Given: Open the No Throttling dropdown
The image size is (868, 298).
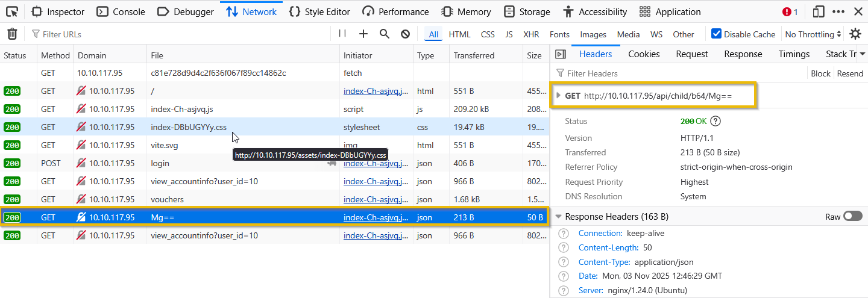Looking at the screenshot, I should coord(813,34).
